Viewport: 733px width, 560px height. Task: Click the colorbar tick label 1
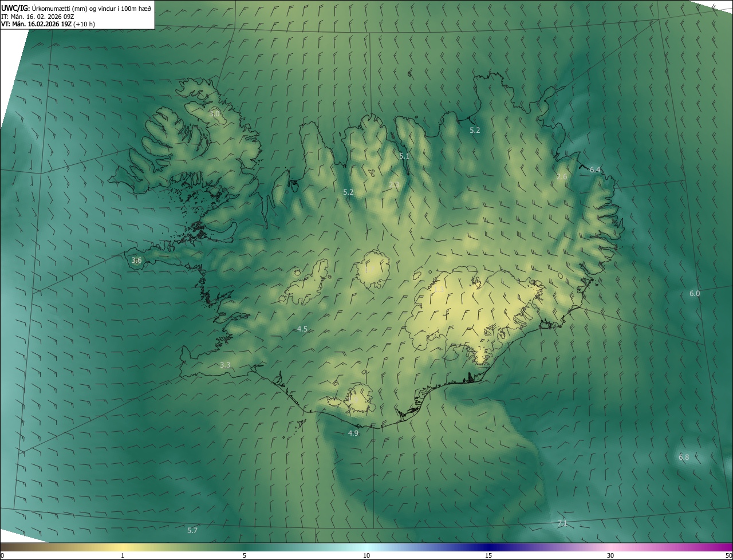(123, 555)
